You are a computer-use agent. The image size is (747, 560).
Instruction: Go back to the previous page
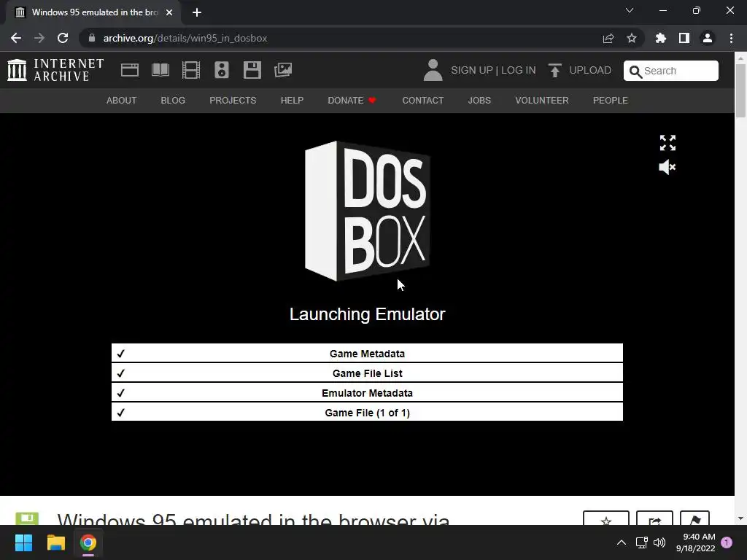[16, 38]
